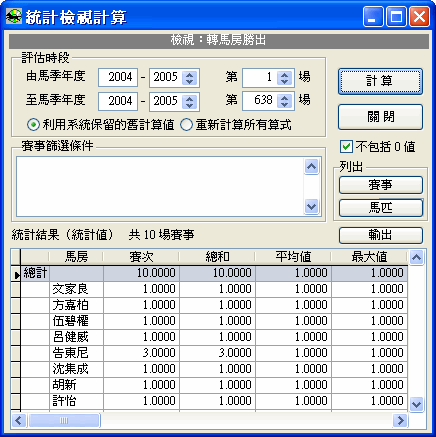The height and width of the screenshot is (437, 436).
Task: Click the results table's down scroll arrow
Action: [x=417, y=404]
